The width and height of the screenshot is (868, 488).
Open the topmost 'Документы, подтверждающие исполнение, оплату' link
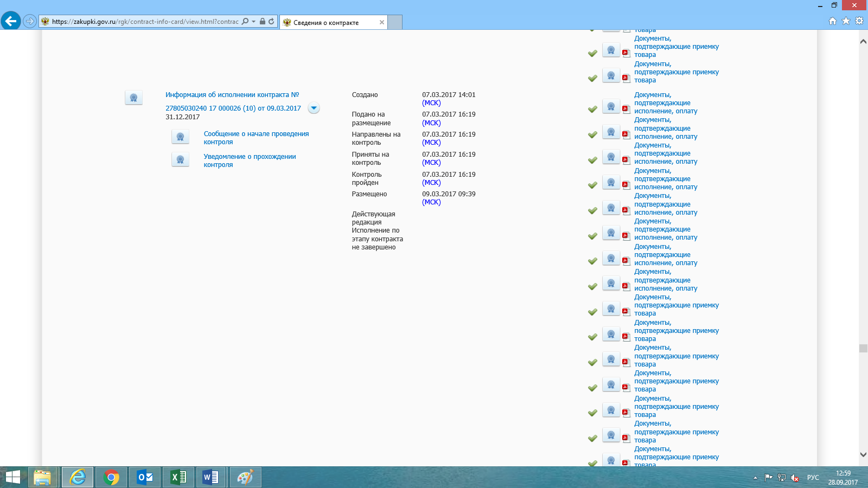666,103
